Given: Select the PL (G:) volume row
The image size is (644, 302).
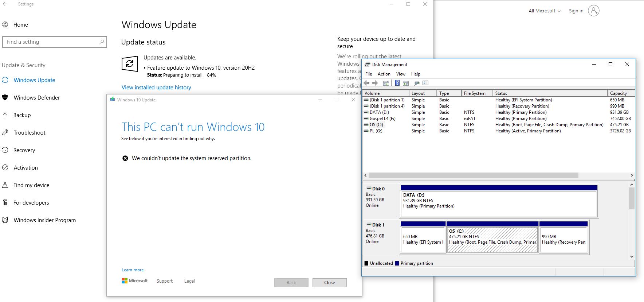Looking at the screenshot, I should coord(499,131).
